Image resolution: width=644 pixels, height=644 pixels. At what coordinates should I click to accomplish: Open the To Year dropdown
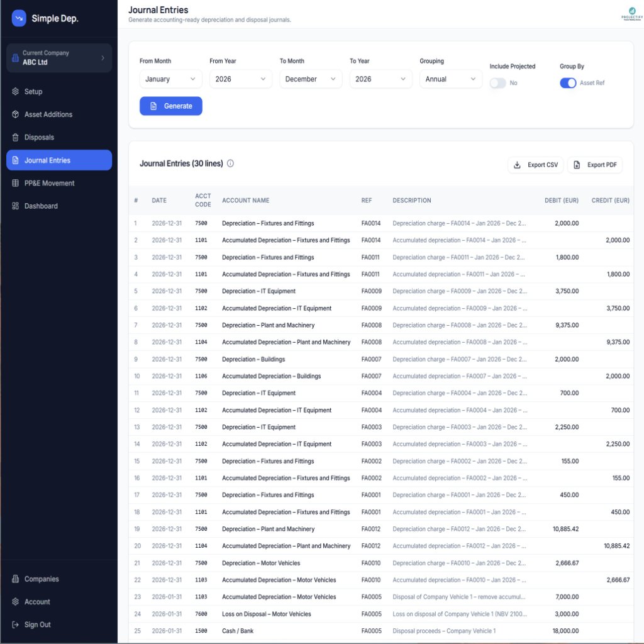pyautogui.click(x=380, y=79)
